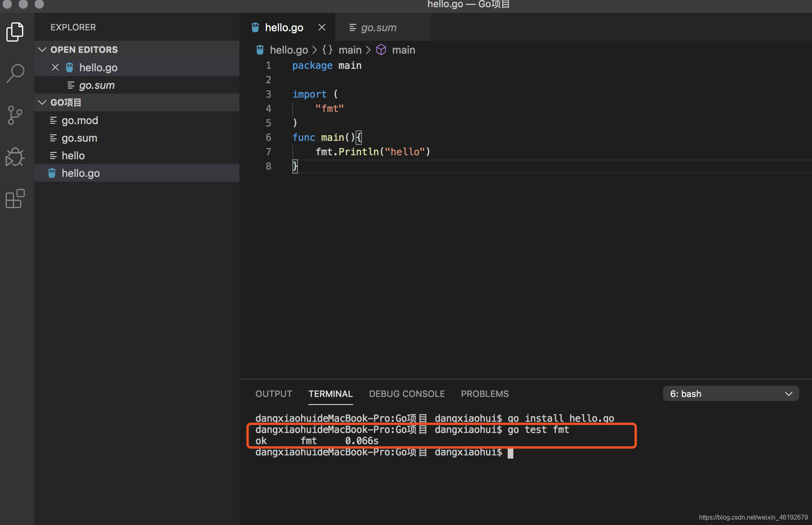Click the go.mod tree item
812x525 pixels.
[79, 120]
